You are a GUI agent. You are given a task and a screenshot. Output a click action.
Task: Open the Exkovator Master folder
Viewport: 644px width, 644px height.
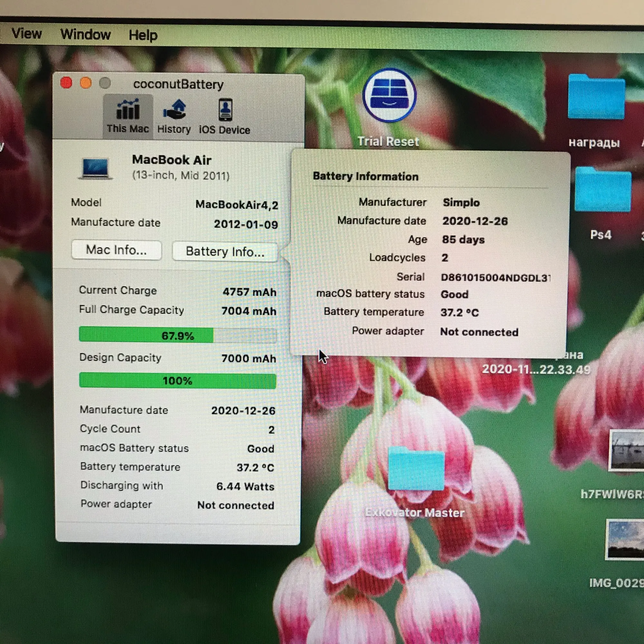416,470
